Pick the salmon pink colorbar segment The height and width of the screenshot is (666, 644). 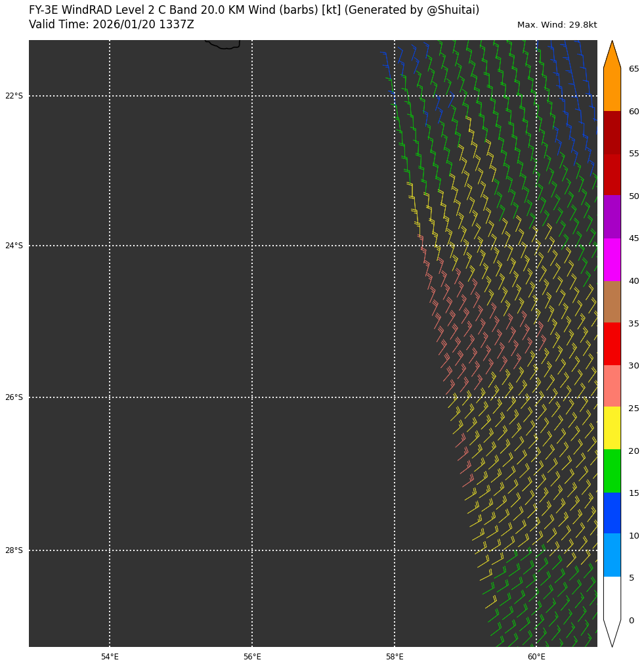pos(612,386)
